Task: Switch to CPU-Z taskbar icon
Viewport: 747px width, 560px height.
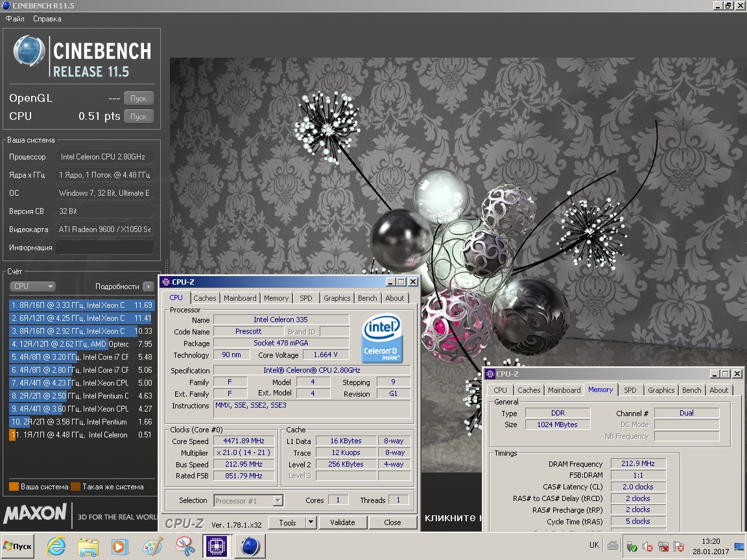Action: tap(217, 546)
